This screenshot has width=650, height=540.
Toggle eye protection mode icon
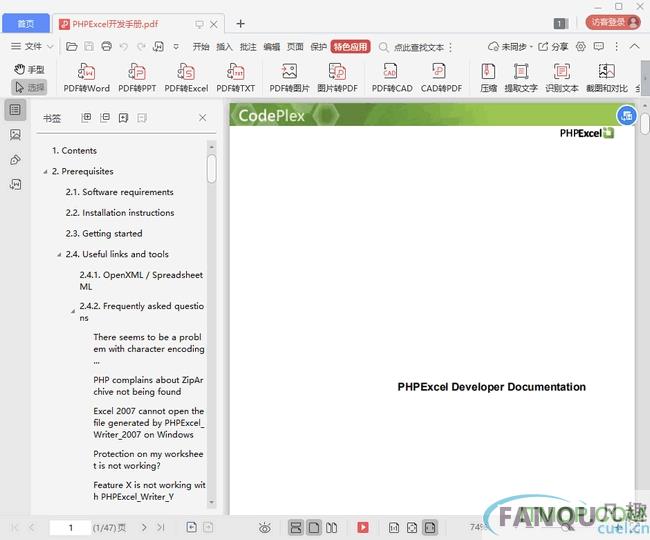coord(264,528)
